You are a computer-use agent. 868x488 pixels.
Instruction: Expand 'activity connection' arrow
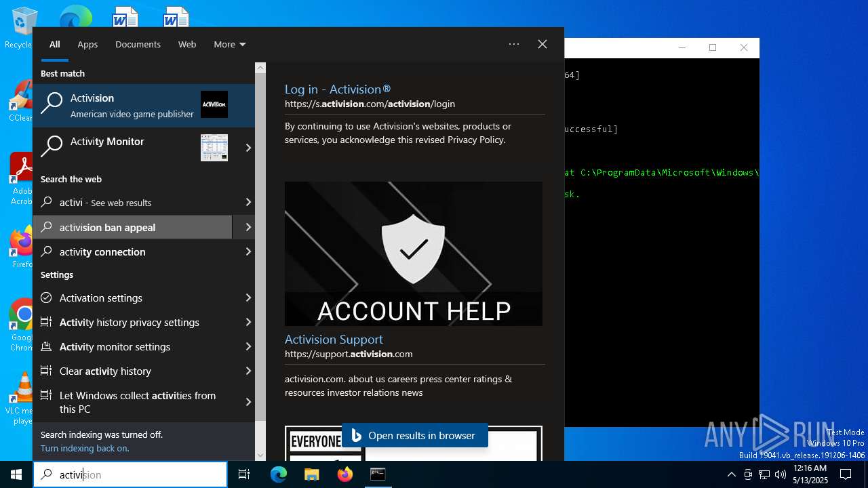click(248, 251)
